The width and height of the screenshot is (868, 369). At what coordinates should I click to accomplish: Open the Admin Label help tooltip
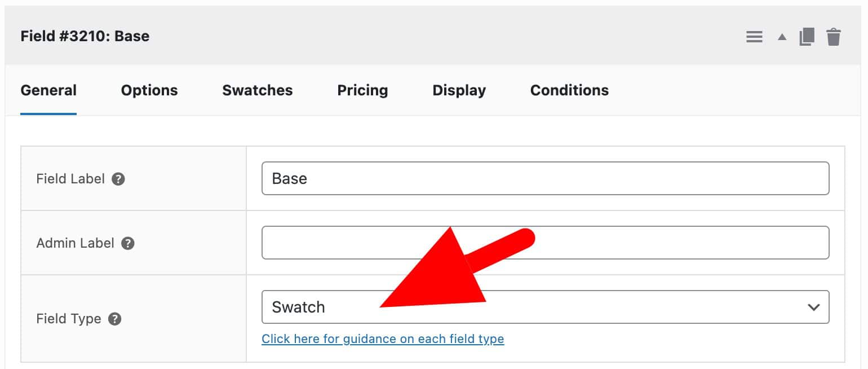click(128, 243)
